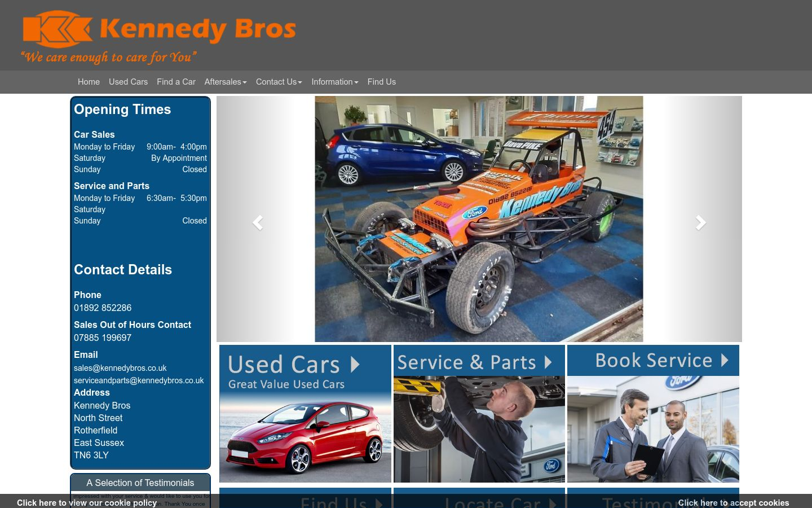Email sales@kennedybros.co.uk
The width and height of the screenshot is (812, 508).
[x=120, y=368]
